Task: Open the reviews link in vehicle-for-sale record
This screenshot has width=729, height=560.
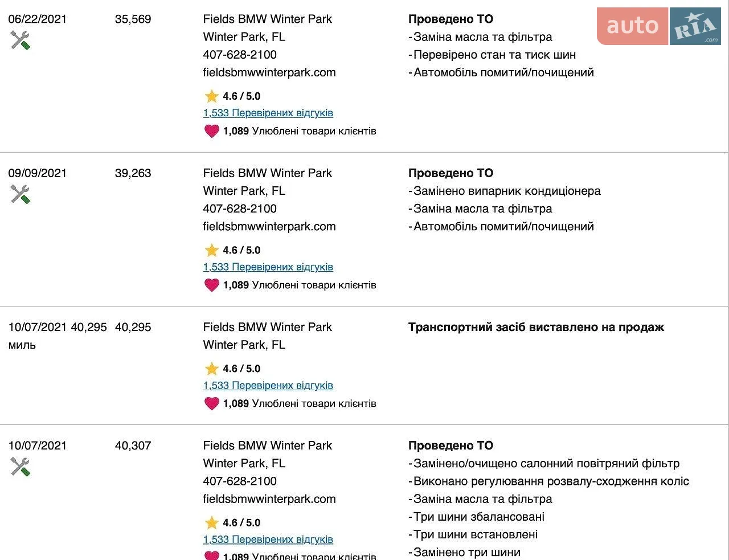Action: click(268, 385)
